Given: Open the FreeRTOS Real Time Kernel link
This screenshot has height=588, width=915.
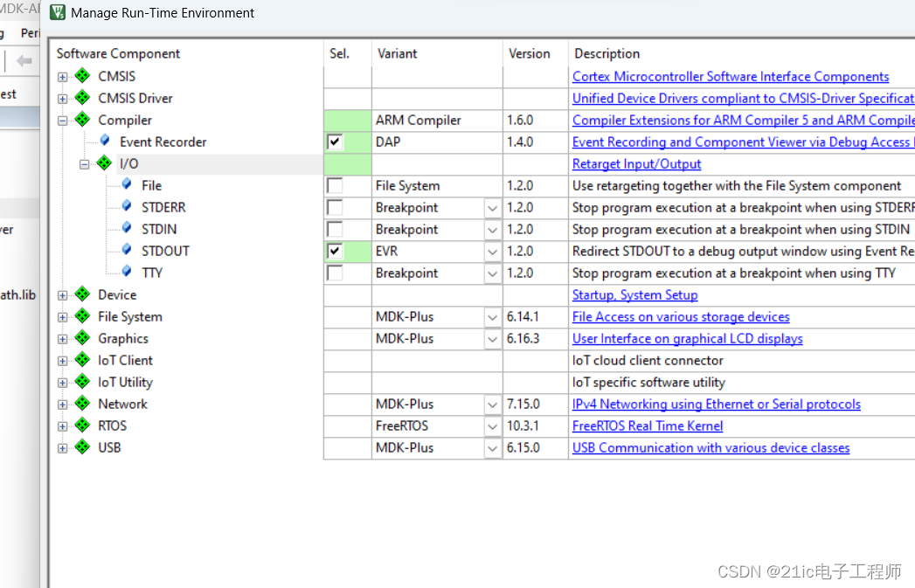Looking at the screenshot, I should [x=648, y=425].
